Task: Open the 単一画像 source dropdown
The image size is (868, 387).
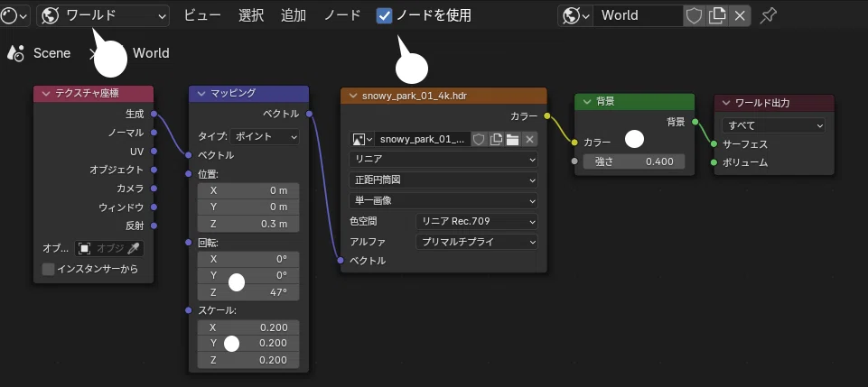Action: click(443, 200)
